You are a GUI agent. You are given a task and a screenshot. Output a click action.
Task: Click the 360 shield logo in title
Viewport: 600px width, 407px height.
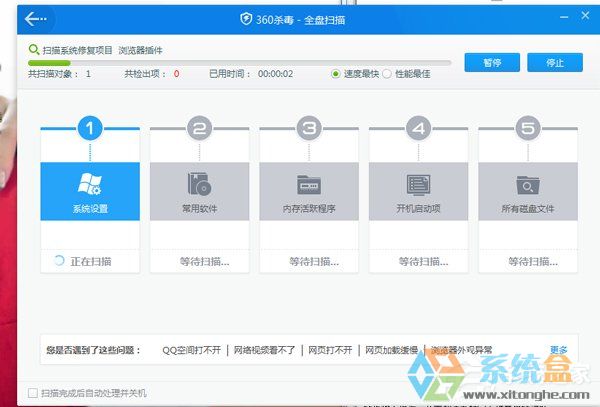(246, 18)
